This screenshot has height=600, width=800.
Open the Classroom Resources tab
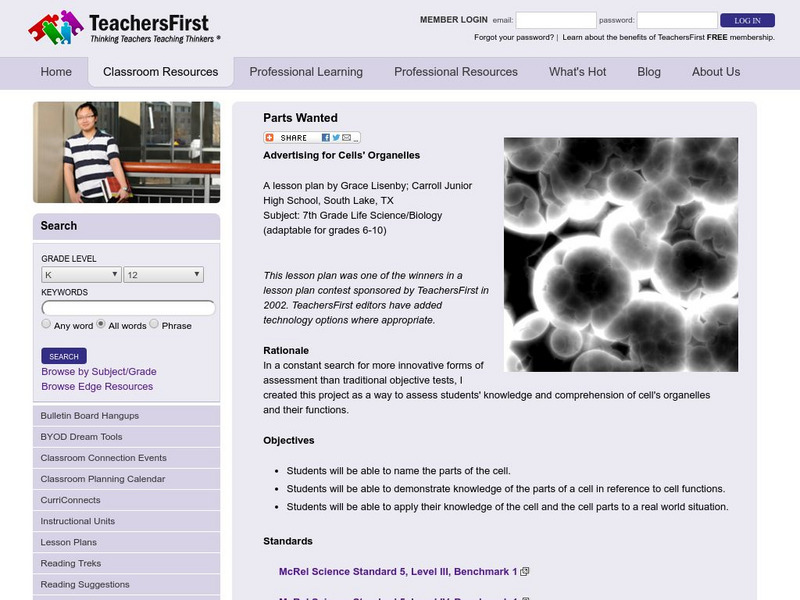click(x=161, y=72)
